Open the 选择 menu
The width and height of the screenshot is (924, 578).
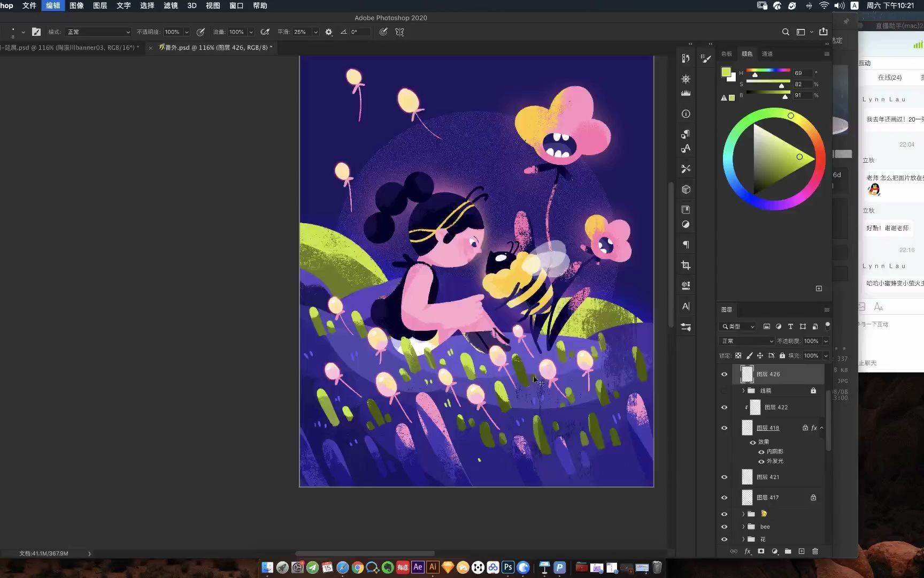point(147,5)
